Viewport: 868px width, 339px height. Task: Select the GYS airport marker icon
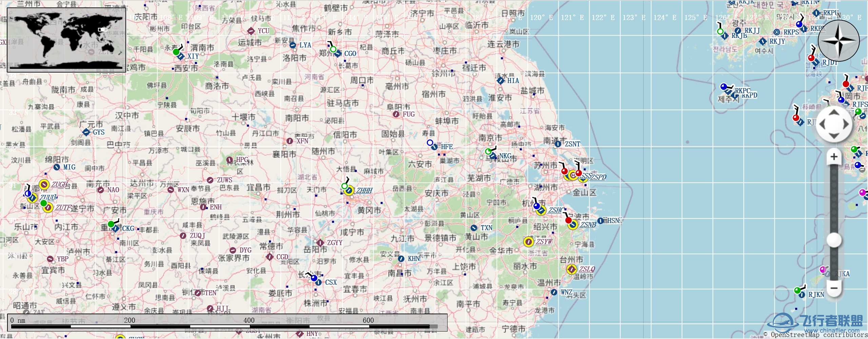click(x=86, y=132)
